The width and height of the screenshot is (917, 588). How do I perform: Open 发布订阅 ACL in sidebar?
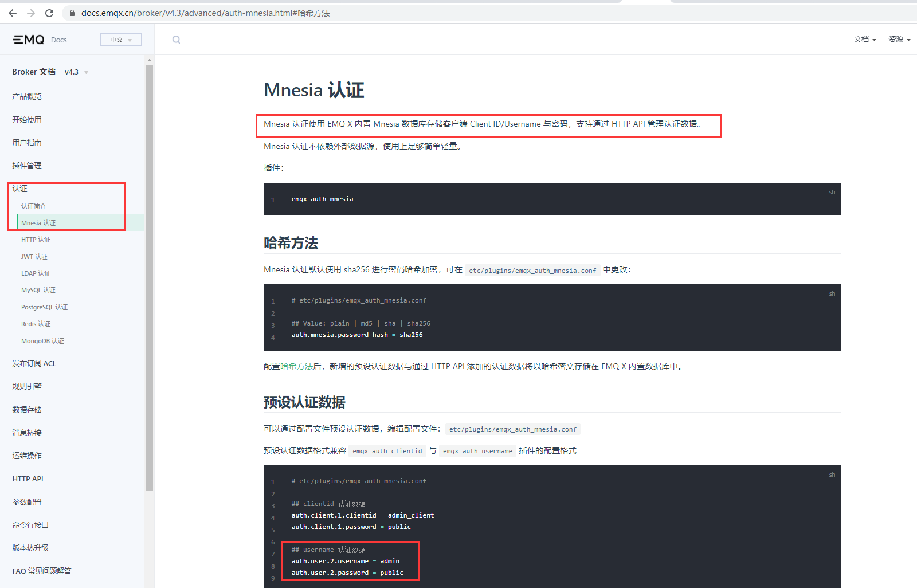34,363
